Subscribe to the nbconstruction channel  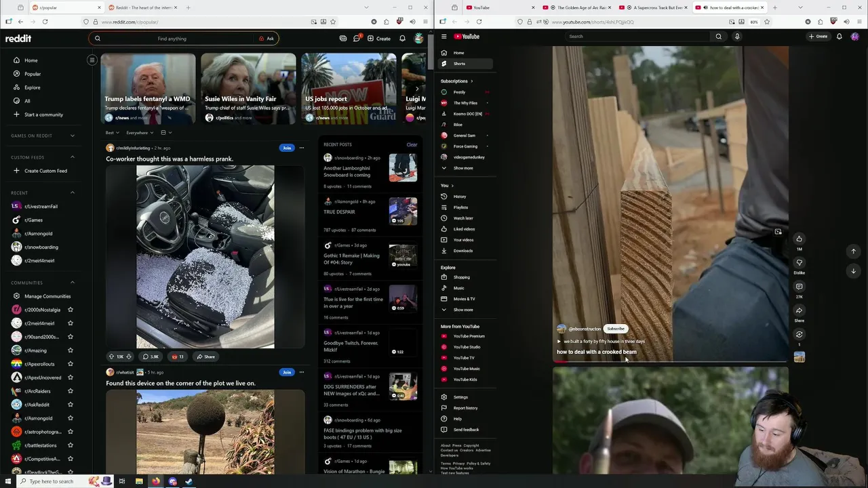(616, 329)
